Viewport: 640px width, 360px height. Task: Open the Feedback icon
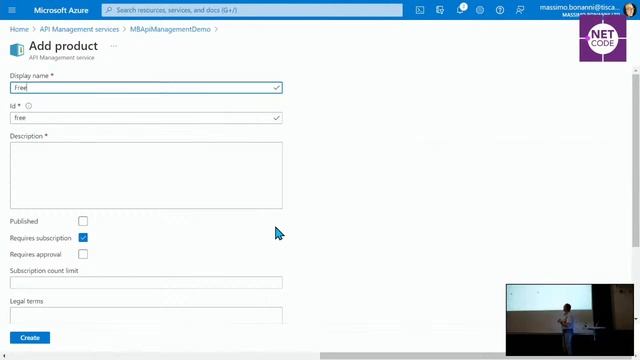(x=520, y=10)
